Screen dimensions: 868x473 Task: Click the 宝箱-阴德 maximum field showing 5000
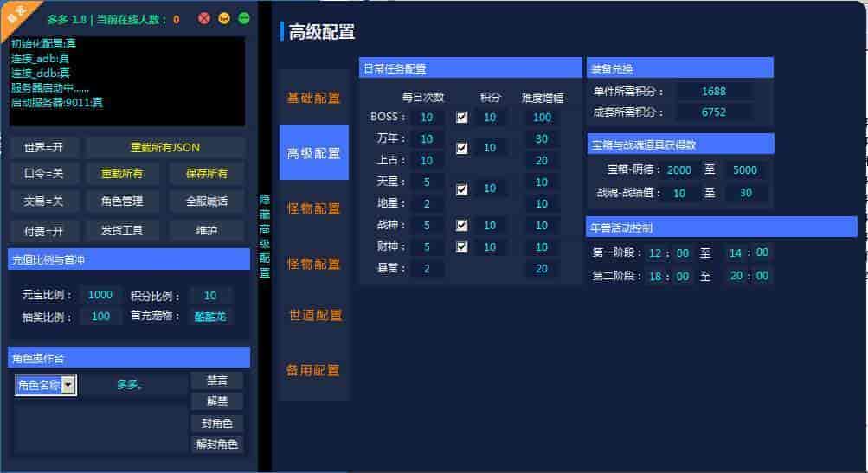click(x=745, y=170)
